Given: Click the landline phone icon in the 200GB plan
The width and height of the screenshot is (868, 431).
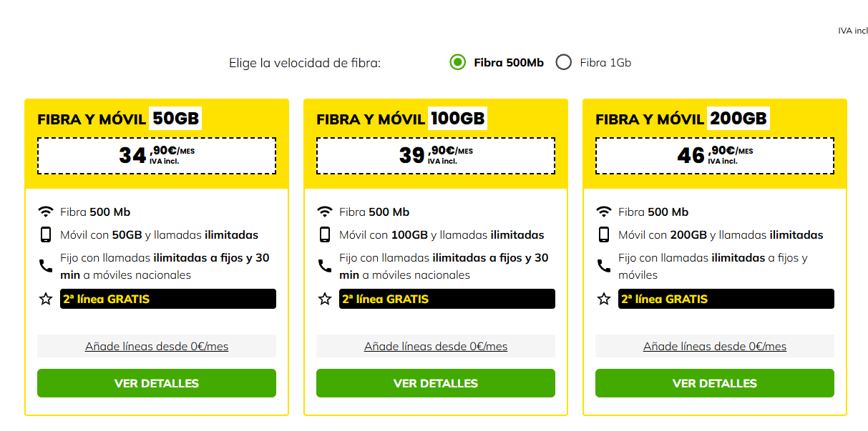Looking at the screenshot, I should (x=604, y=266).
